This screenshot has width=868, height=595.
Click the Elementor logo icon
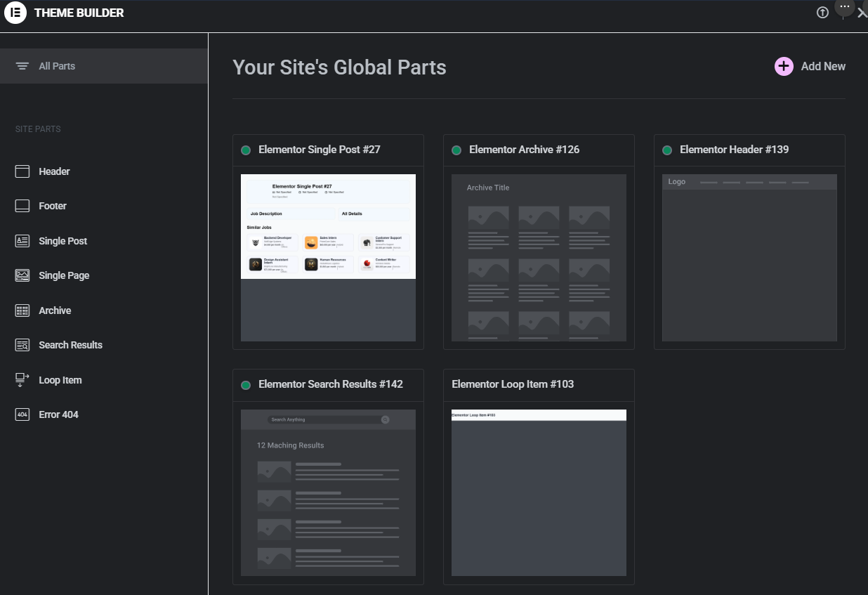[15, 13]
